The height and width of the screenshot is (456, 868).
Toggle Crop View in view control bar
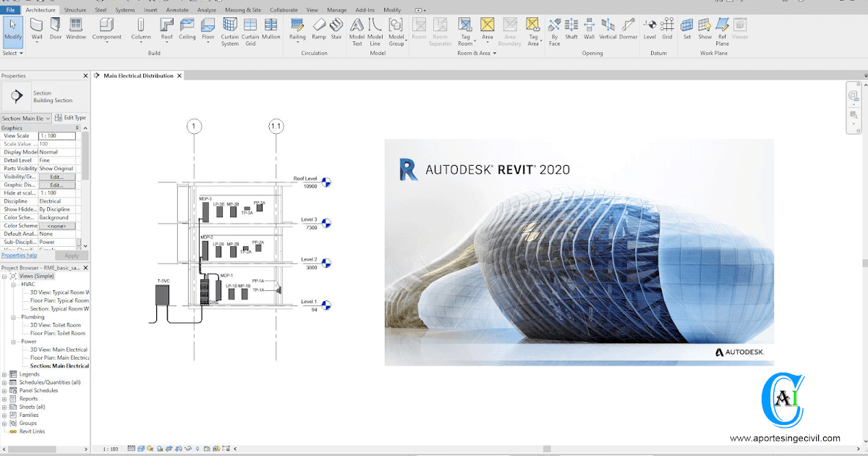(x=169, y=449)
